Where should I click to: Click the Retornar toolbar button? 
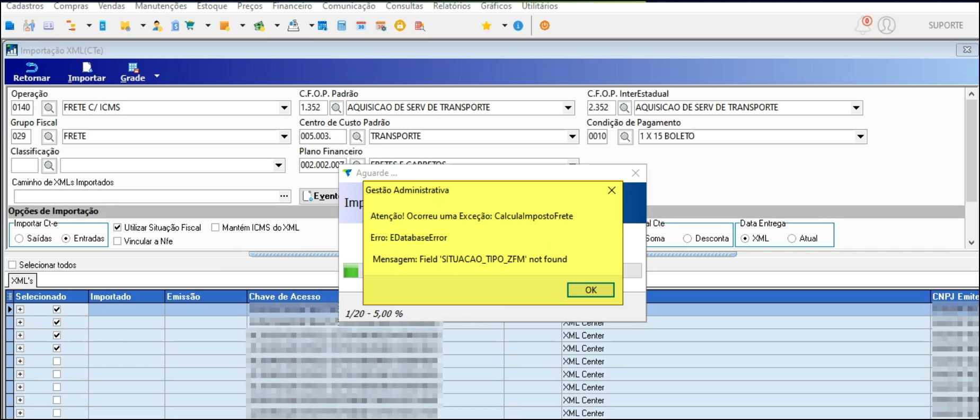tap(32, 72)
